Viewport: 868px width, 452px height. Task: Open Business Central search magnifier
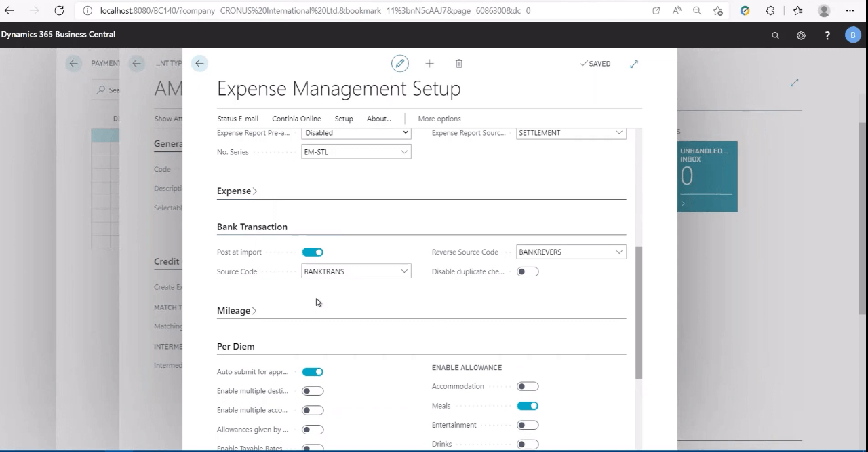[775, 35]
